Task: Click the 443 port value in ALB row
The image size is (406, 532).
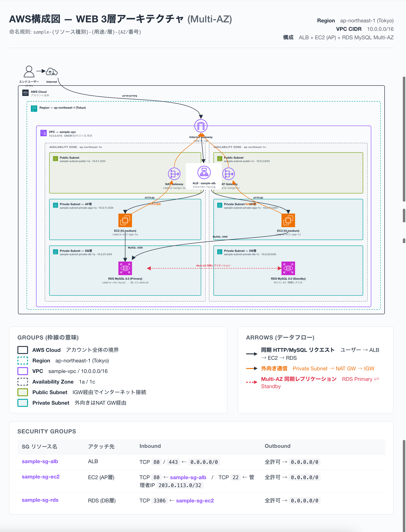Action: coord(173,462)
